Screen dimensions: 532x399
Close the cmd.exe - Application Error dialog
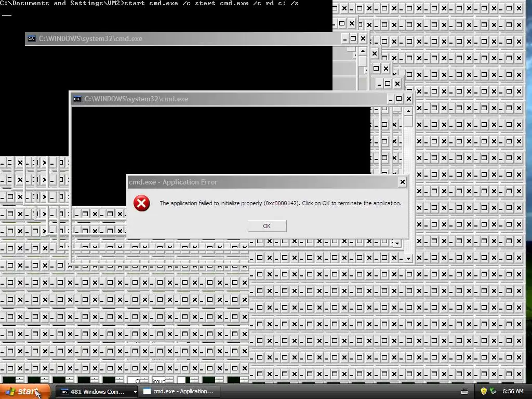pos(403,182)
